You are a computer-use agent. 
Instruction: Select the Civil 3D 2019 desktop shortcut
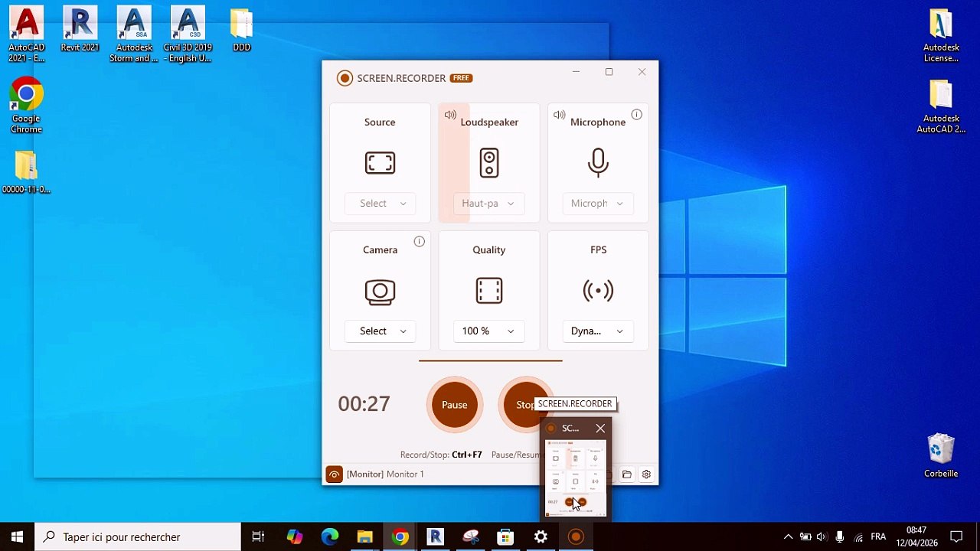point(188,34)
